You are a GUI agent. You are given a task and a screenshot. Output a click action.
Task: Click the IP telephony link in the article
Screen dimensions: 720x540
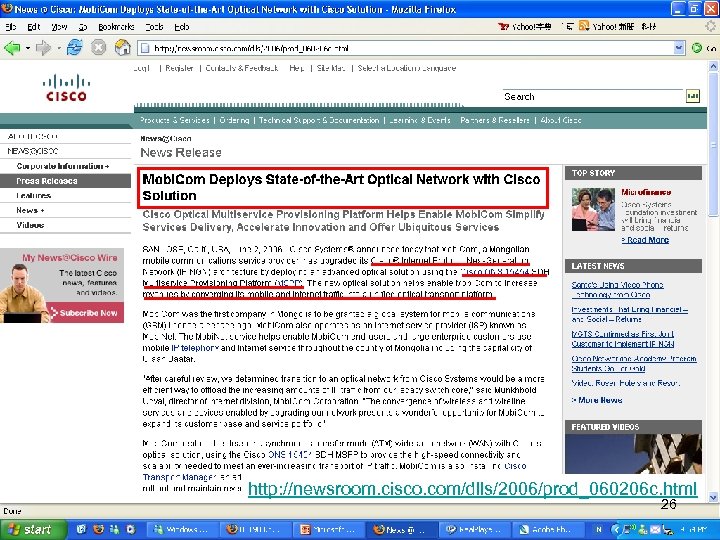click(195, 348)
